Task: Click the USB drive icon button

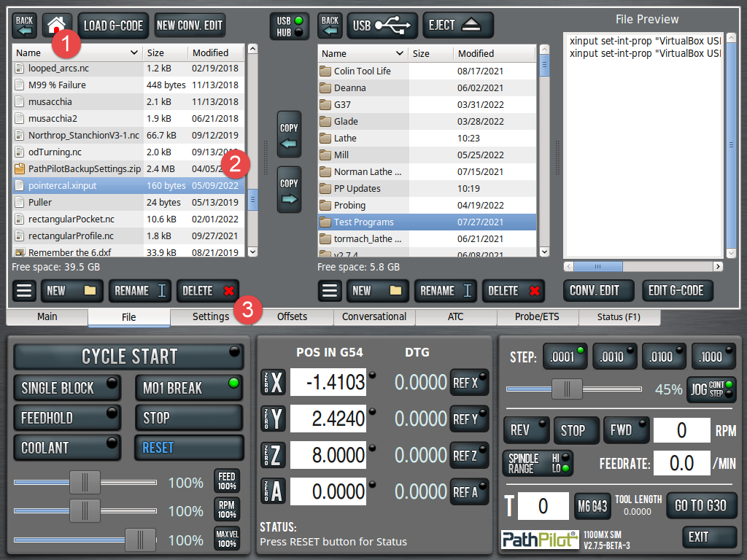Action: pyautogui.click(x=382, y=26)
